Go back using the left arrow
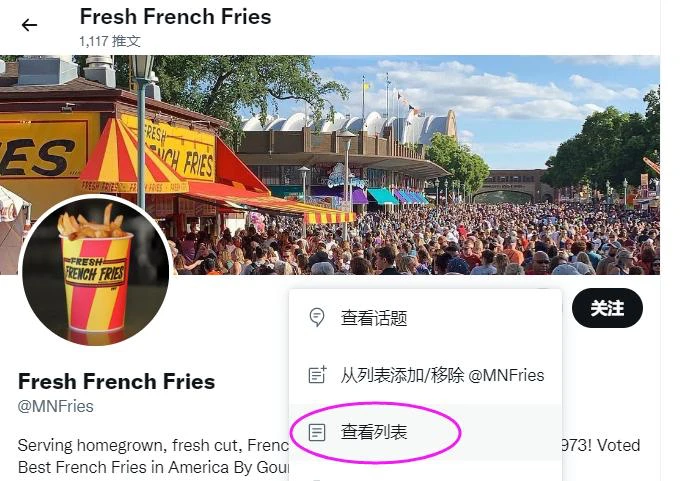The width and height of the screenshot is (682, 481). (29, 25)
